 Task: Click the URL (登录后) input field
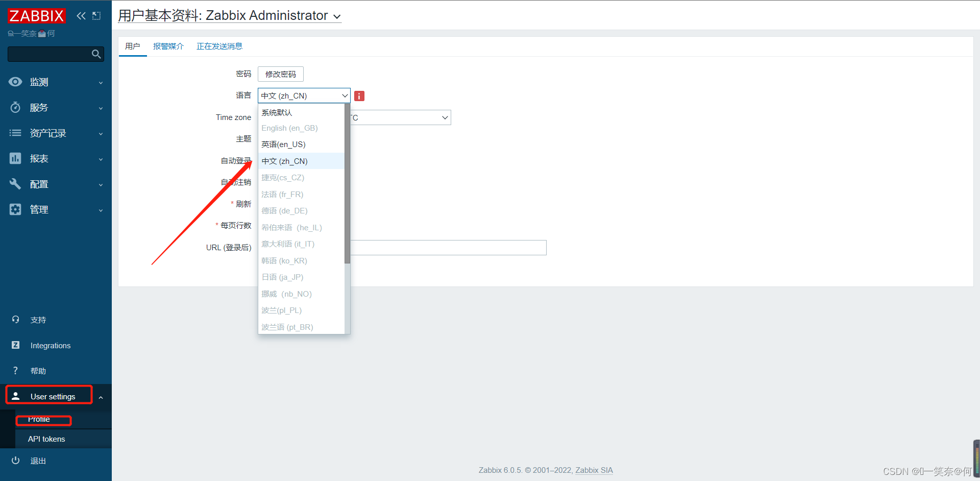pos(448,248)
